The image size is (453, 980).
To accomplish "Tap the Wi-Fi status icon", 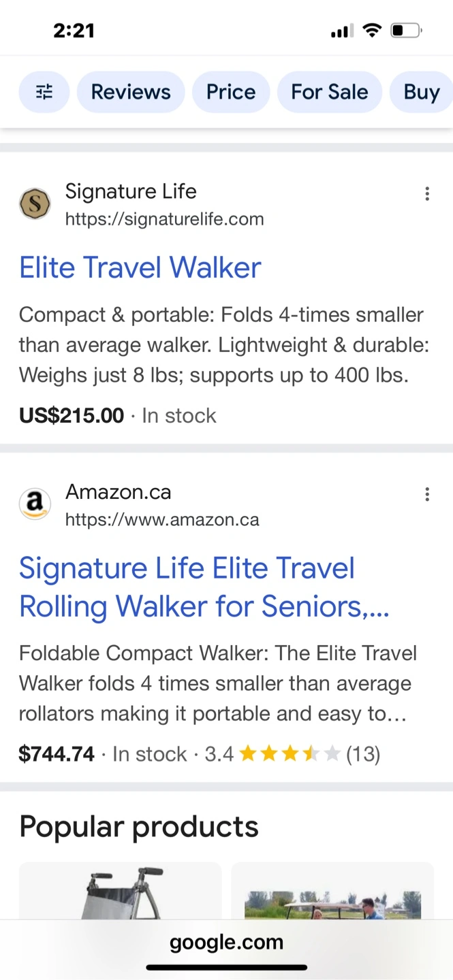I will pos(372,31).
